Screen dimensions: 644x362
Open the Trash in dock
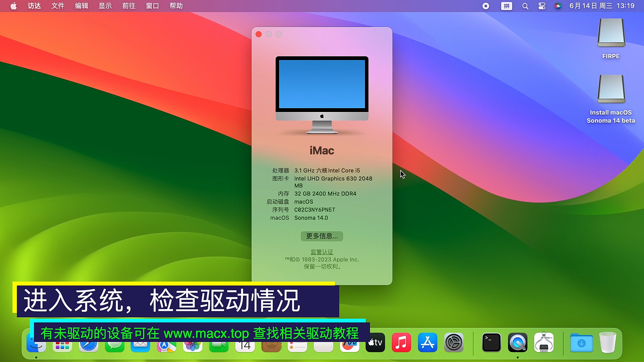[x=608, y=342]
